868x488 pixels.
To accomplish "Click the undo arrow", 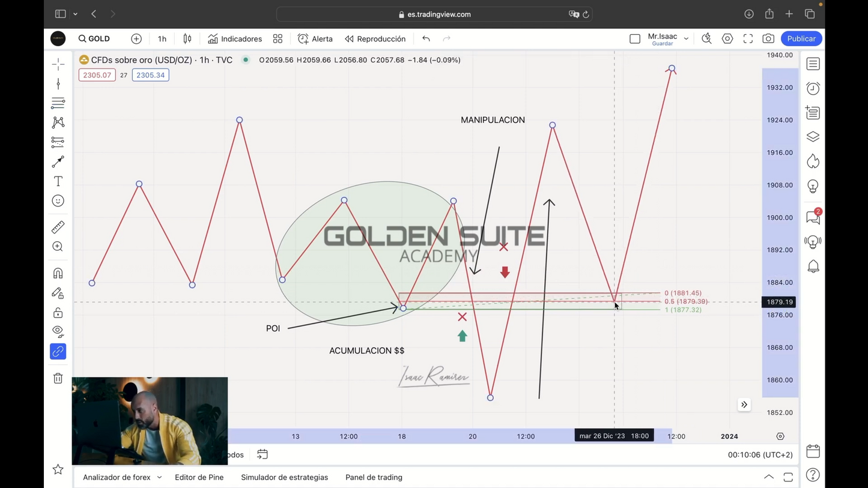I will pyautogui.click(x=426, y=38).
